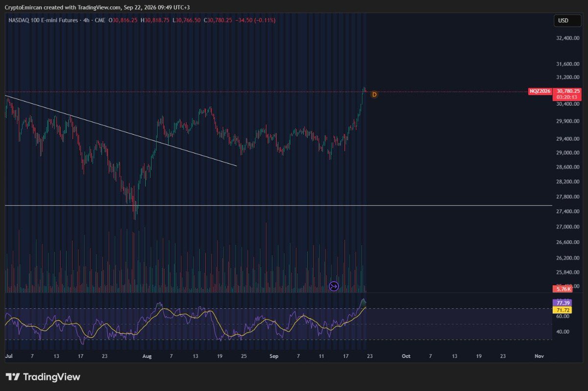Click the 31,200.00 price axis label
Screen dimensions: 588x391
(568, 77)
